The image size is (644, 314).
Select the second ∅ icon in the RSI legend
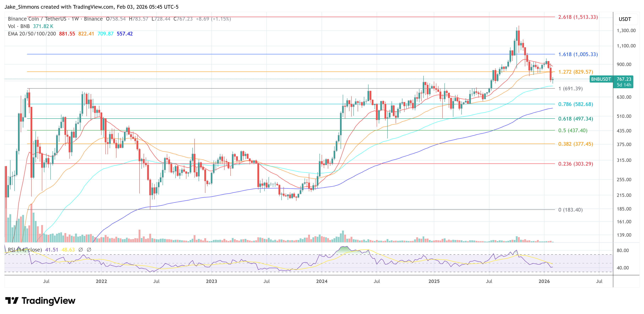click(89, 250)
